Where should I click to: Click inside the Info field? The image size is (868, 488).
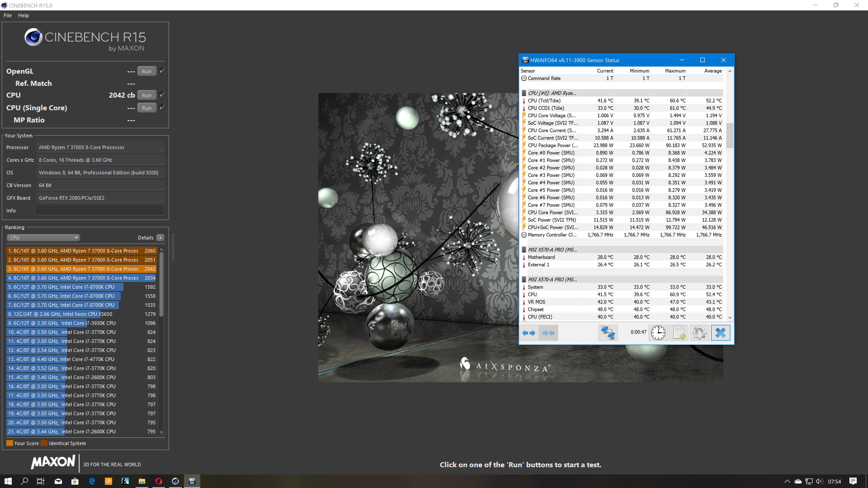(x=100, y=210)
